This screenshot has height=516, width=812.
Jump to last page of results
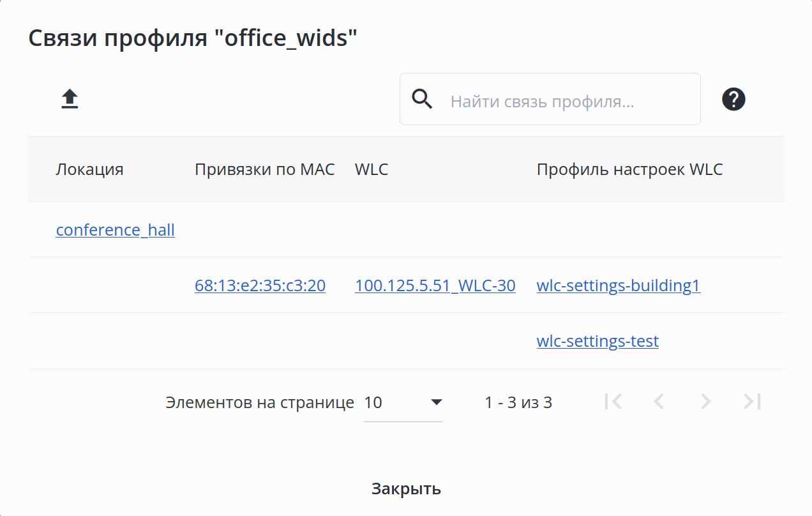[752, 402]
